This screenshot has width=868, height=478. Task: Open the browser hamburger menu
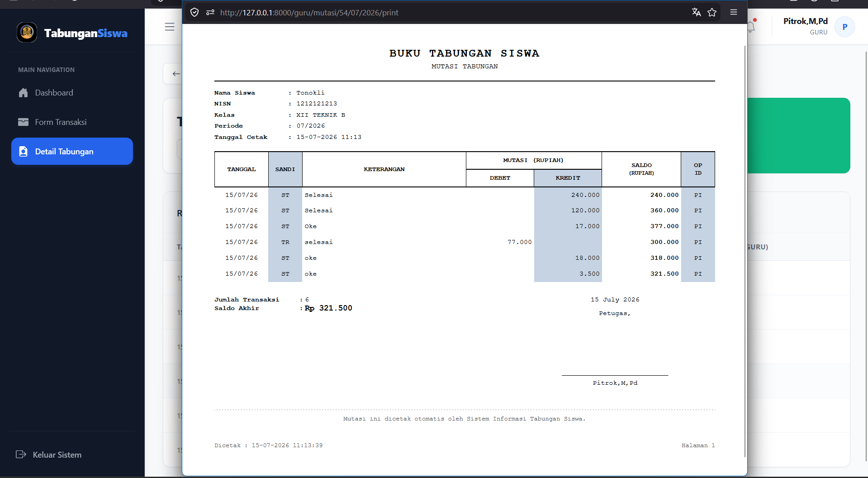[x=734, y=12]
